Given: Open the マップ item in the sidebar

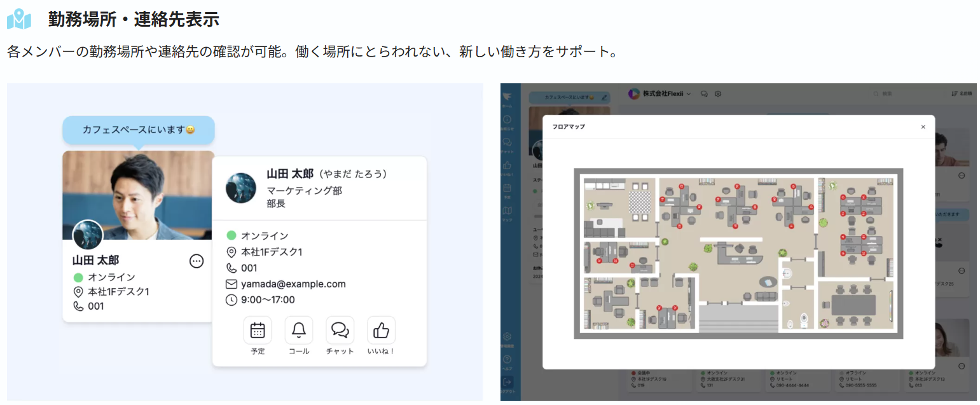Looking at the screenshot, I should click(507, 212).
